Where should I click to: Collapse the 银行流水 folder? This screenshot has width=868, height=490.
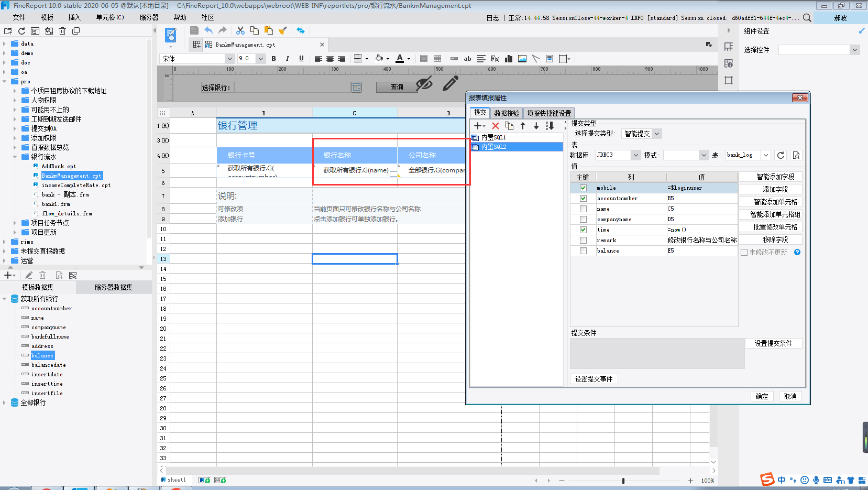(x=15, y=157)
